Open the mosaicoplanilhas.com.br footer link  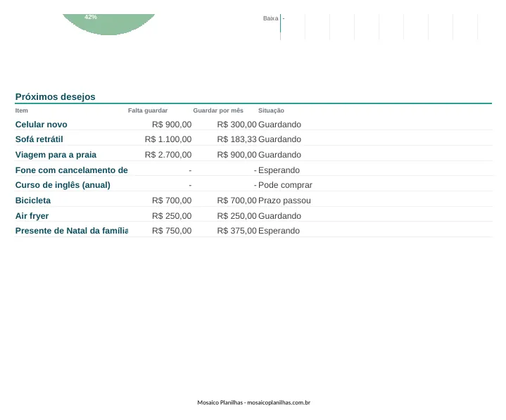click(x=279, y=402)
